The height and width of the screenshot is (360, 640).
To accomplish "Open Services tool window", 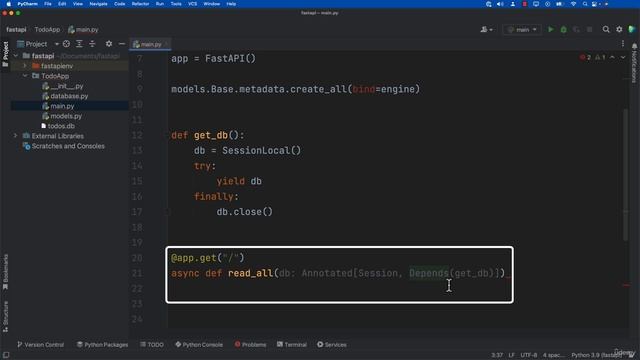I will [332, 345].
